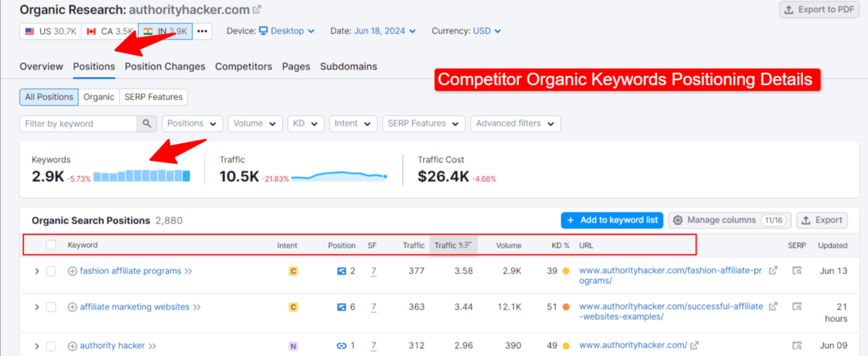
Task: Expand the authority hacker row
Action: (37, 346)
